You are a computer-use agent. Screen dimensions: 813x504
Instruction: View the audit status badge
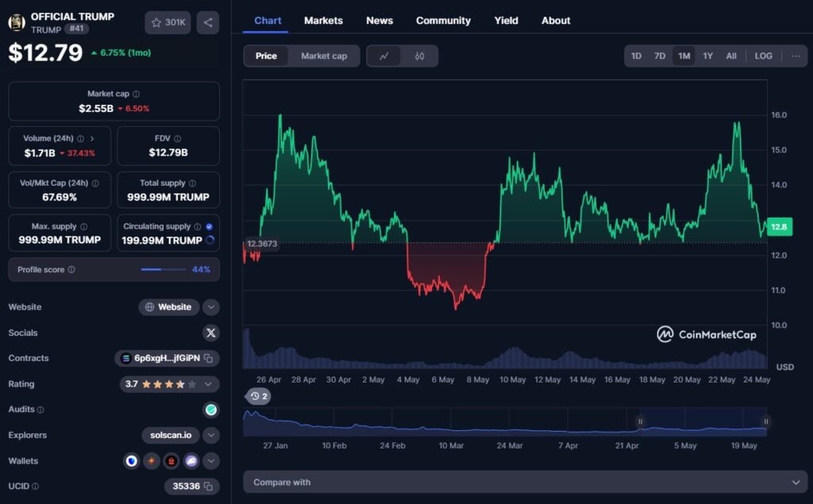(210, 410)
